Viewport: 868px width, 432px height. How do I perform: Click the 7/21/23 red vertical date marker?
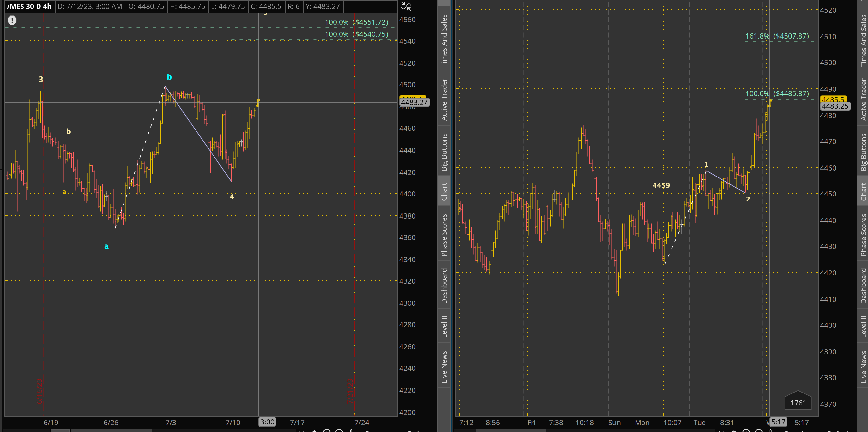350,391
